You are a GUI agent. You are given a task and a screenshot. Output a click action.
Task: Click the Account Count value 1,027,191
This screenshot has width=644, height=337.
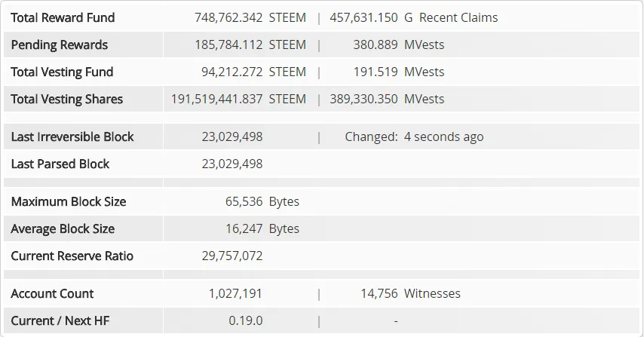(x=235, y=293)
